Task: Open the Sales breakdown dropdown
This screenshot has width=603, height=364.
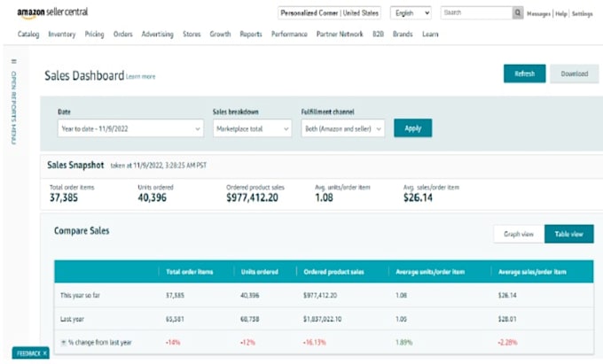Action: click(252, 128)
